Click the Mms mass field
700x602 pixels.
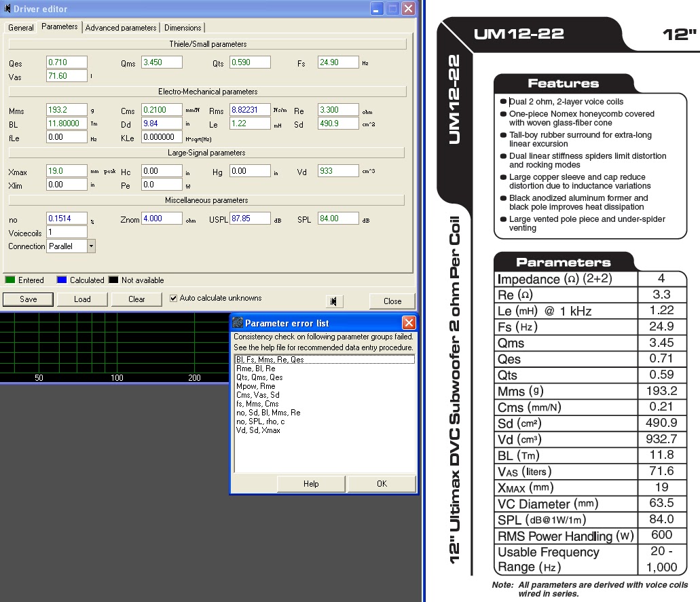tap(67, 110)
